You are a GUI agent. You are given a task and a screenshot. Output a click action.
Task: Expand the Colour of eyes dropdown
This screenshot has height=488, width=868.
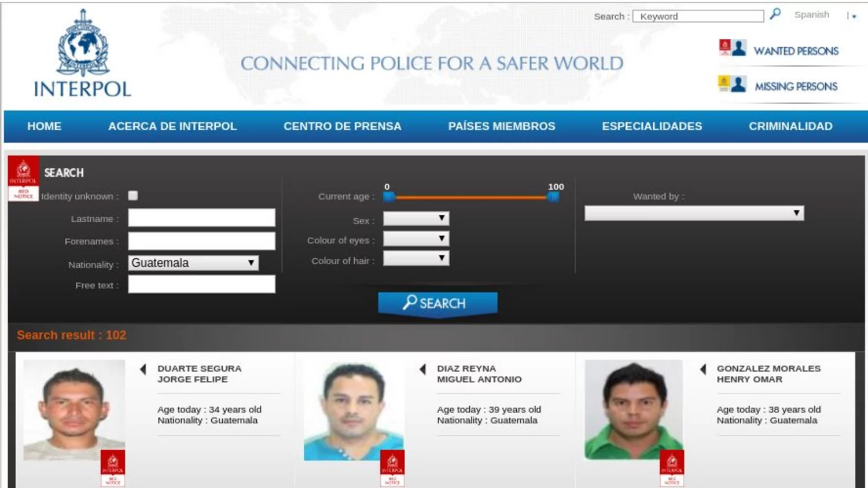pyautogui.click(x=416, y=239)
